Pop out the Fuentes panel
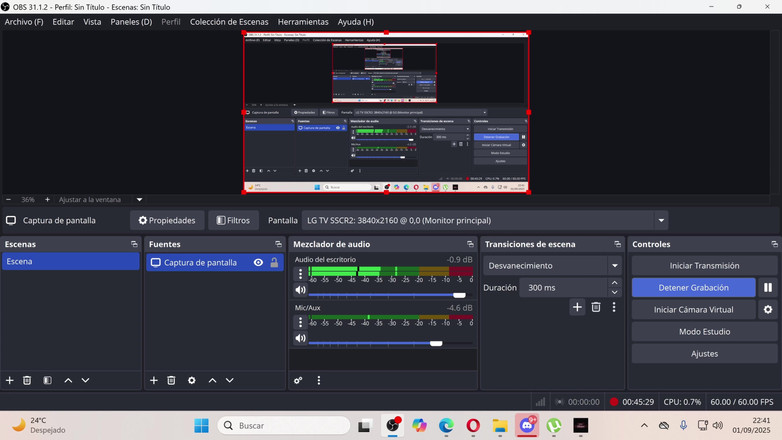The width and height of the screenshot is (782, 440). point(278,244)
